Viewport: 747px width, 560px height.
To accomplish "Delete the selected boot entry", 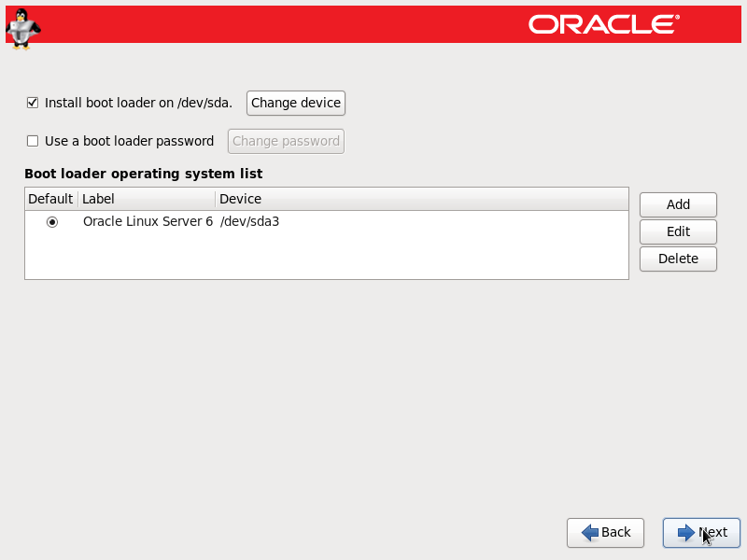I will coord(678,259).
